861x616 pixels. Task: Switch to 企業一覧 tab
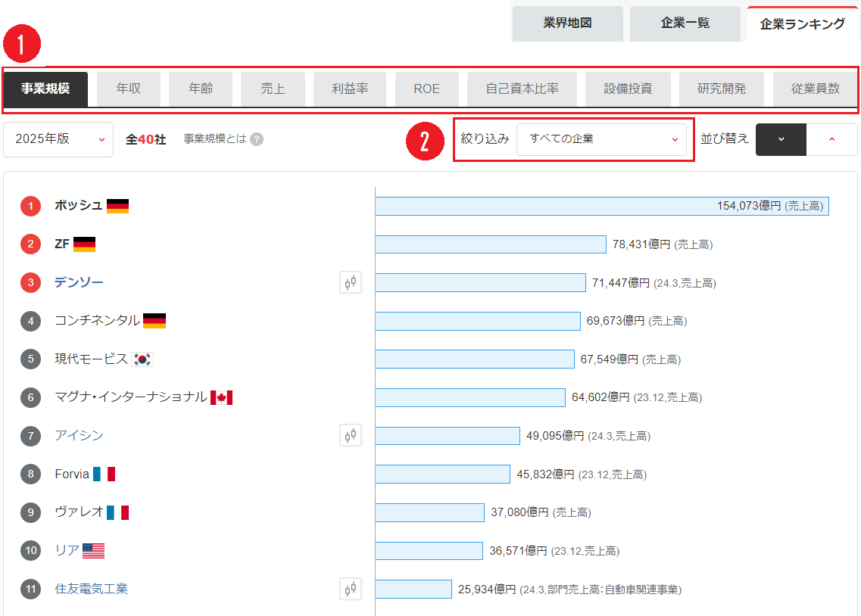point(685,23)
